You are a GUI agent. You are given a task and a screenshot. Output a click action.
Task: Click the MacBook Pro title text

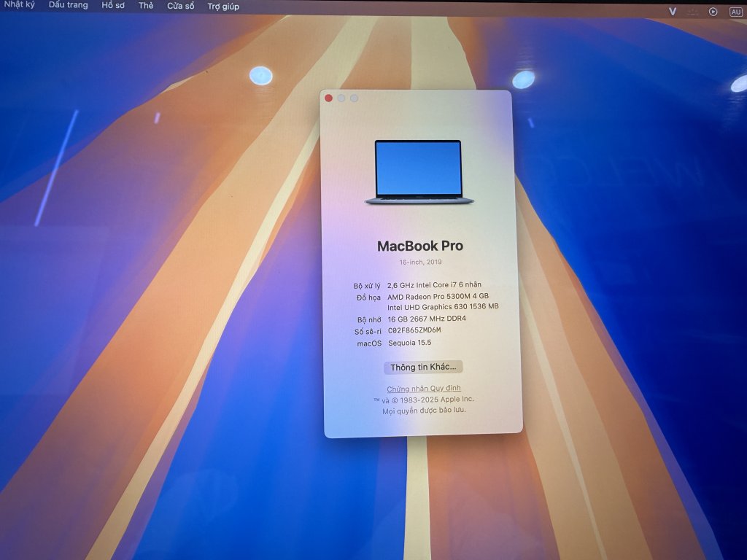(420, 246)
